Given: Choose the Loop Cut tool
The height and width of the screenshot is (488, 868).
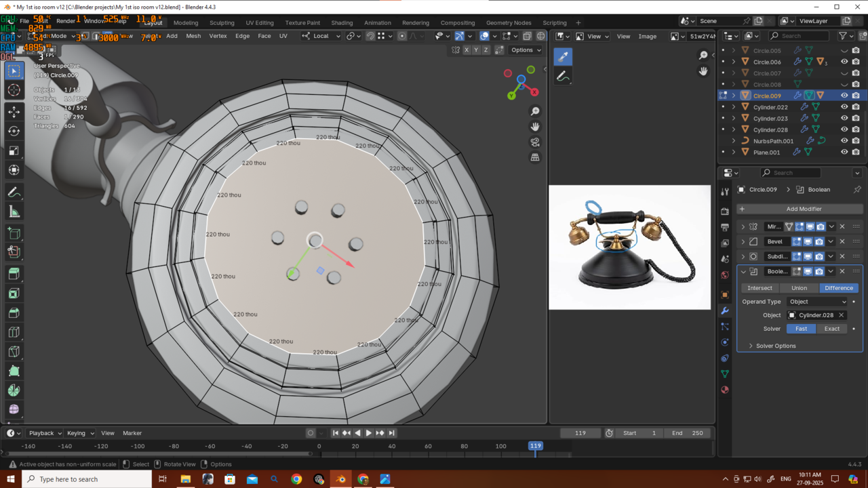Looking at the screenshot, I should point(14,332).
